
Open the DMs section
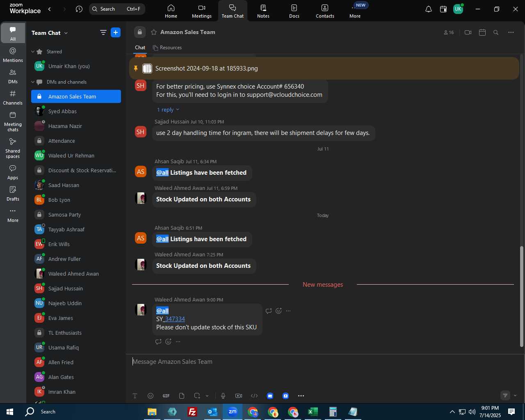pos(13,76)
